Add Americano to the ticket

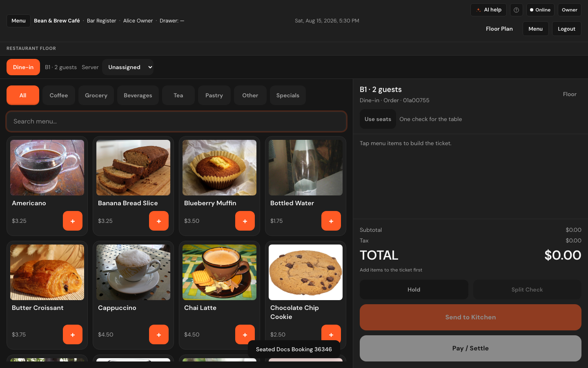pyautogui.click(x=73, y=221)
